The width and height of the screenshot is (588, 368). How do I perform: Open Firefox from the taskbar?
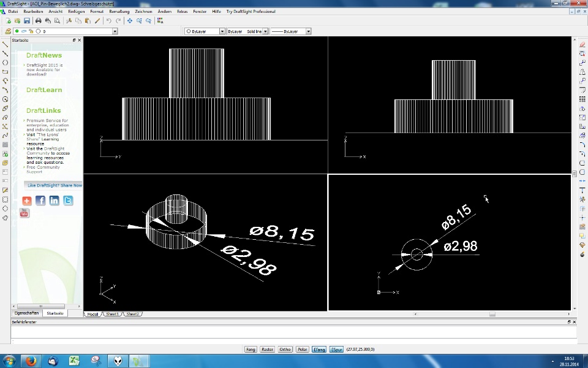(31, 361)
